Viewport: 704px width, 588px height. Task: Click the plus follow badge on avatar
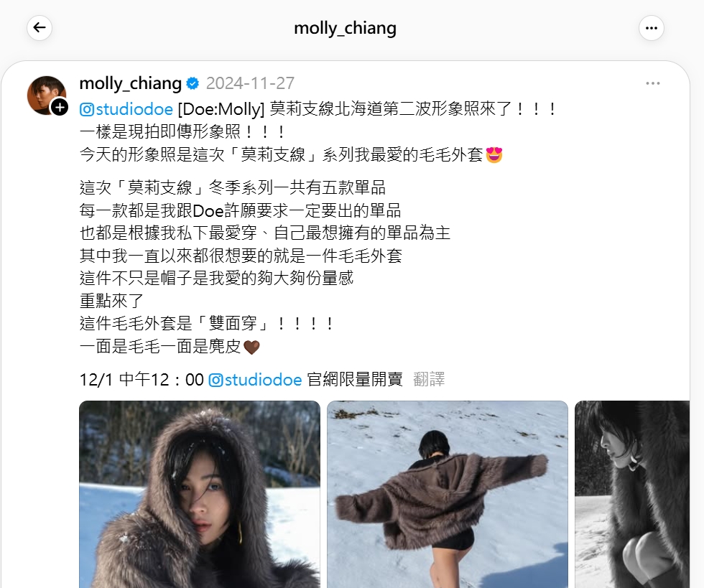(60, 108)
